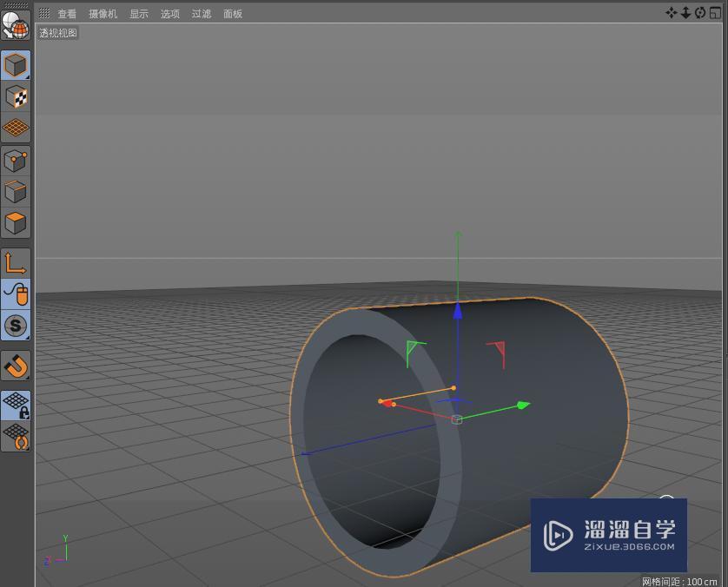
Task: Toggle Enable Snap magnet icon
Action: (x=16, y=366)
